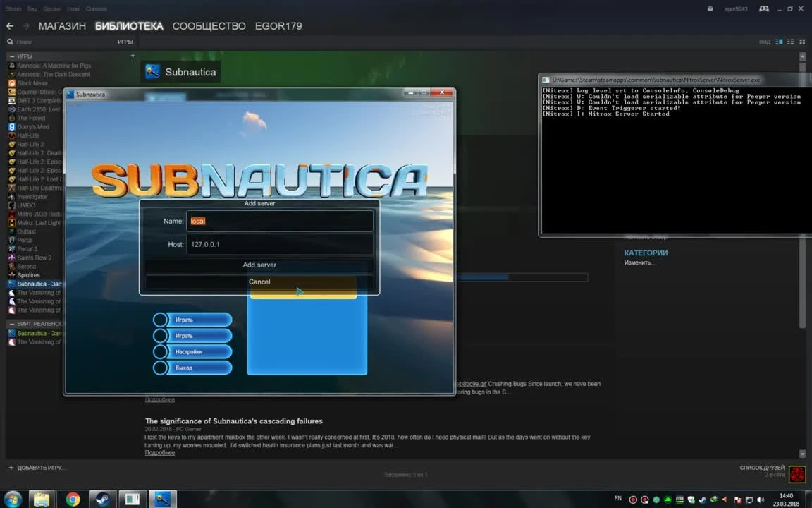Open the ВИД view options dropdown
This screenshot has height=508, width=812.
[764, 42]
